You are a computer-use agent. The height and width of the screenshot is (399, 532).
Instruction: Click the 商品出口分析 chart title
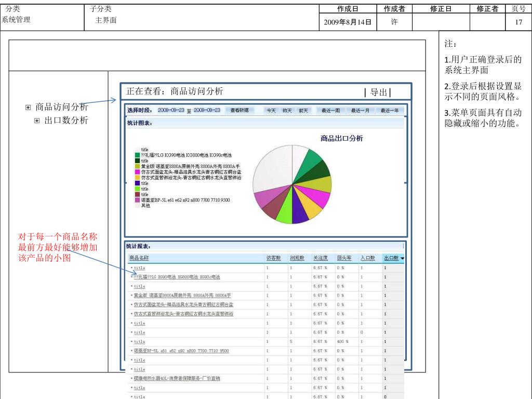[342, 138]
